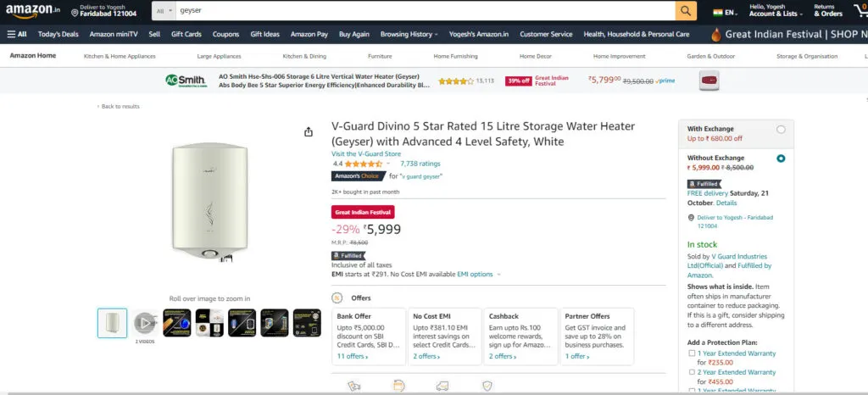View 2 offers under No Cost EMI

(426, 356)
